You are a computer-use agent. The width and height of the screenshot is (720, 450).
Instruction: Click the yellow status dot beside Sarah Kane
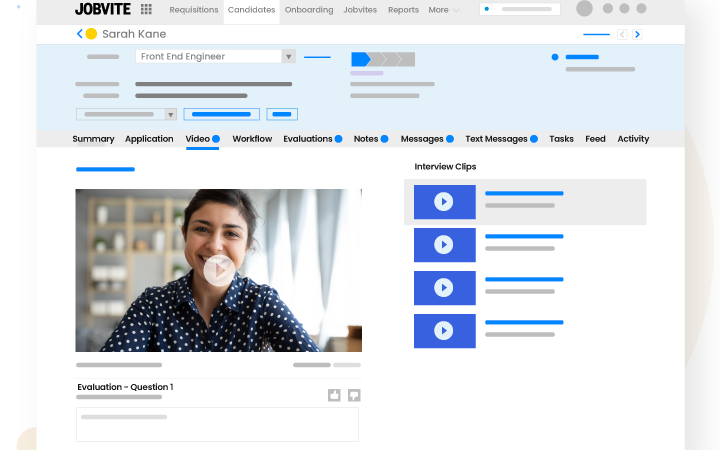tap(91, 34)
